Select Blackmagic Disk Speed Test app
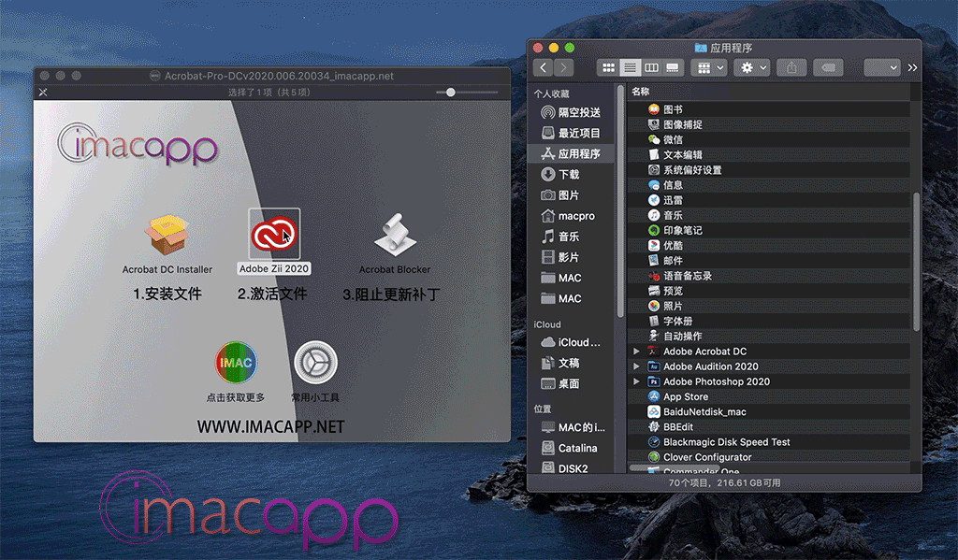The image size is (958, 560). [769, 442]
